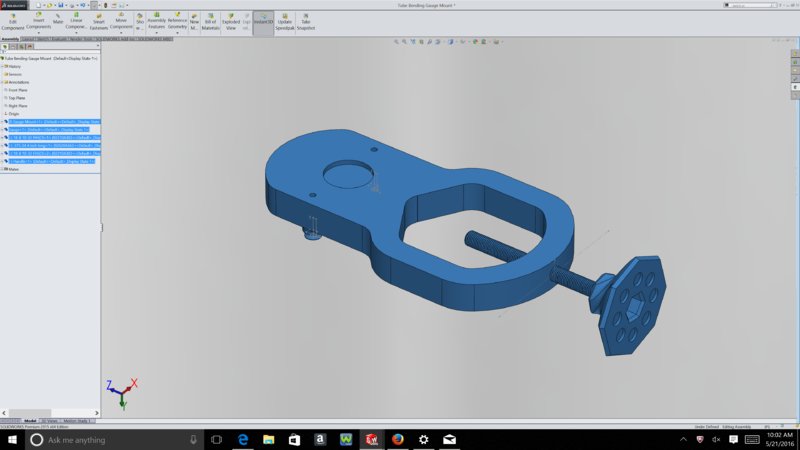
Task: Click the XYZ orientation triad
Action: [122, 393]
